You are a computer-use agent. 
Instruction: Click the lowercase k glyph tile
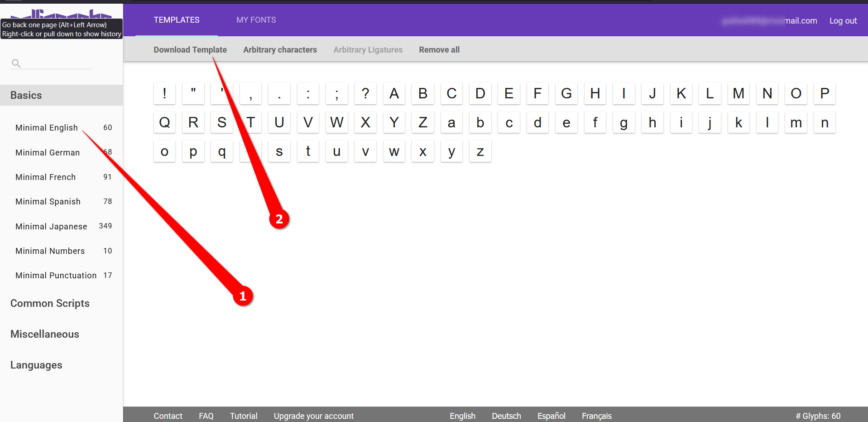point(739,122)
